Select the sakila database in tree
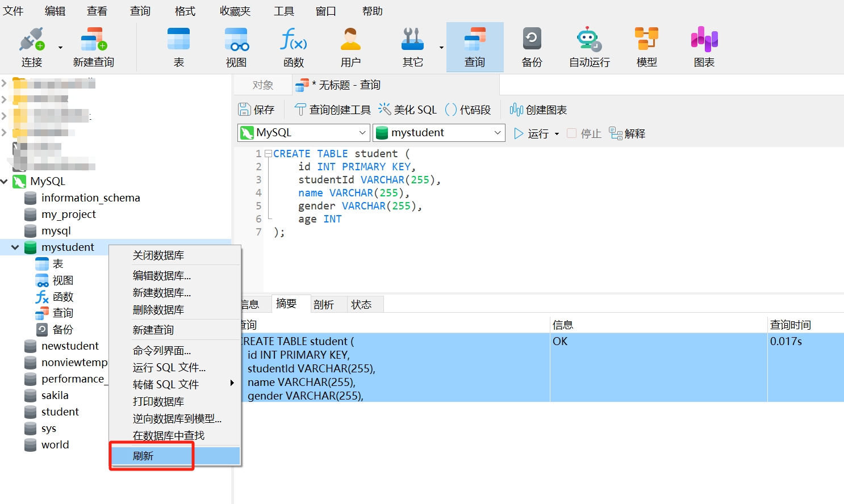This screenshot has width=844, height=504. (x=55, y=396)
